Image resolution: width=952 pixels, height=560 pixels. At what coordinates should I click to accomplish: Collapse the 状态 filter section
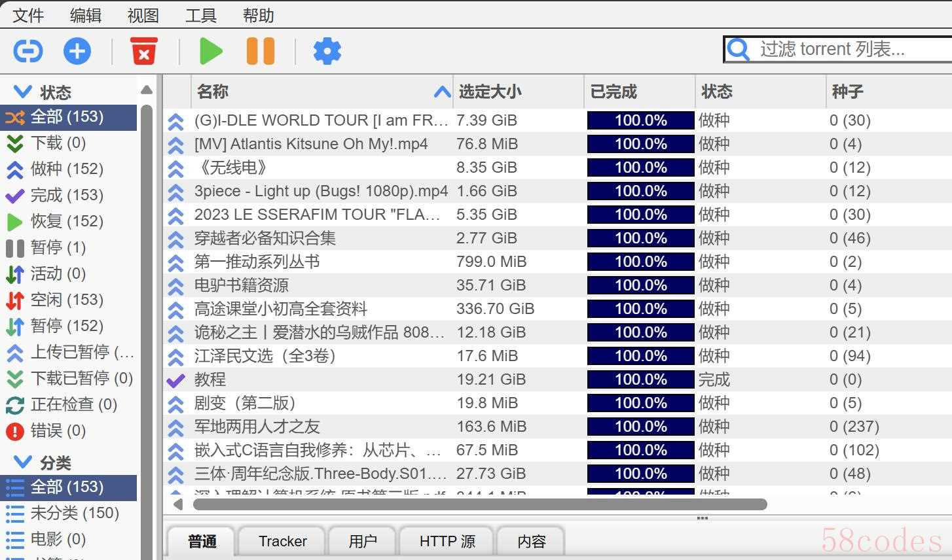pos(22,92)
